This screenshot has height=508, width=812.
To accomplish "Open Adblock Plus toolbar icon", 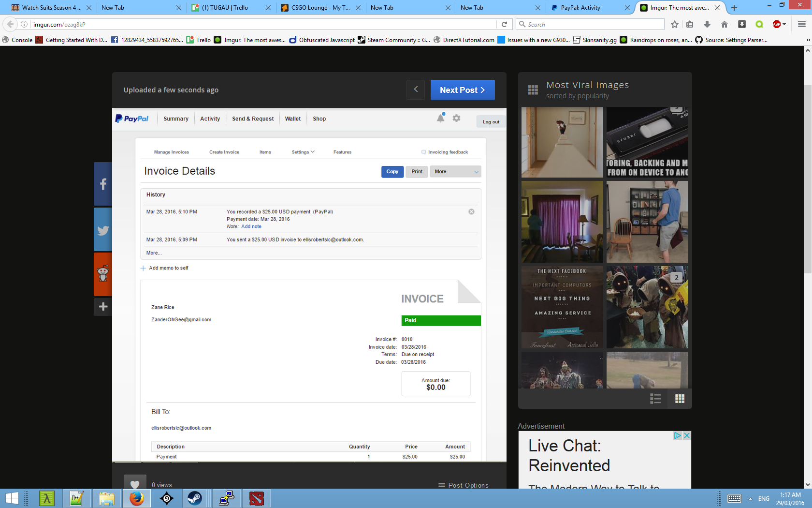I will click(777, 24).
